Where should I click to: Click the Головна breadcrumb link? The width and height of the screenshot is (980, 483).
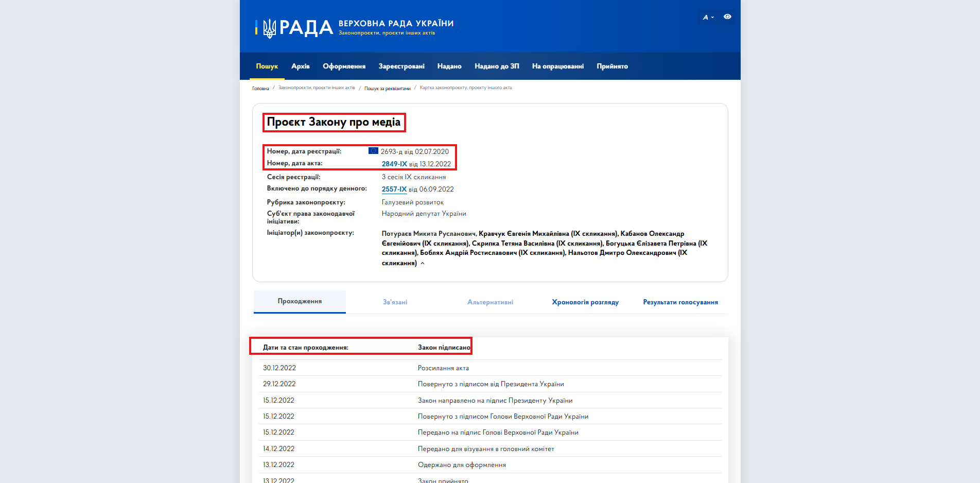pos(260,89)
